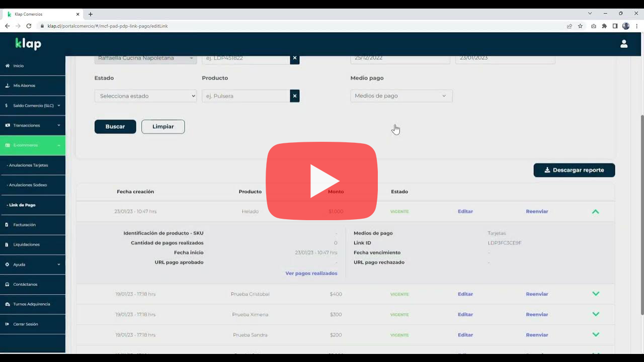Click Descargar reporte button
Screen dimensions: 644x362
[574, 170]
